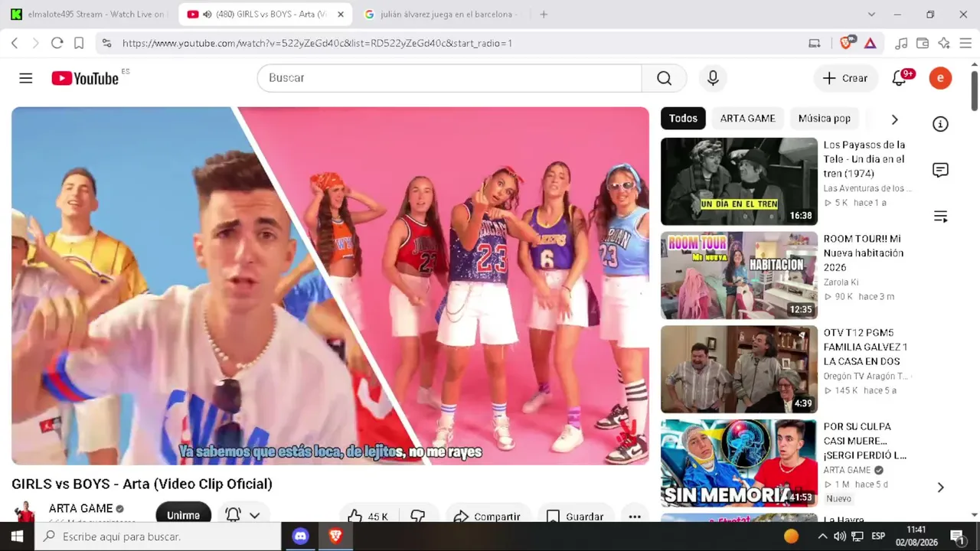
Task: Switch to the julián álvarez Google tab
Action: pos(440,15)
